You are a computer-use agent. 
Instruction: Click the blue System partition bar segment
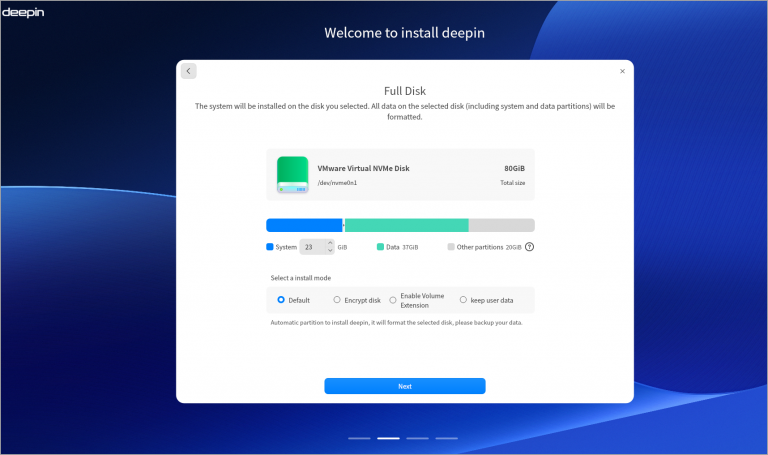pos(304,225)
